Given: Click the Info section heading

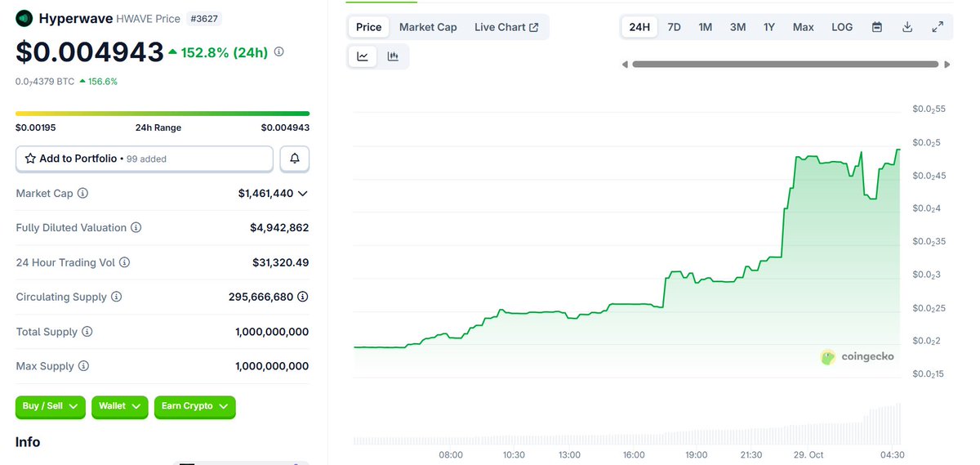Looking at the screenshot, I should click(28, 442).
